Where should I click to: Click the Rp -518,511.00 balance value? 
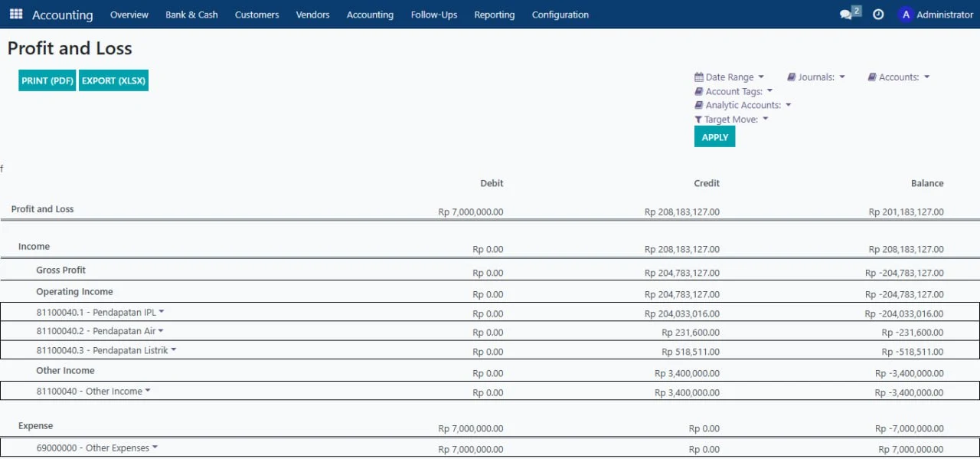tap(913, 352)
